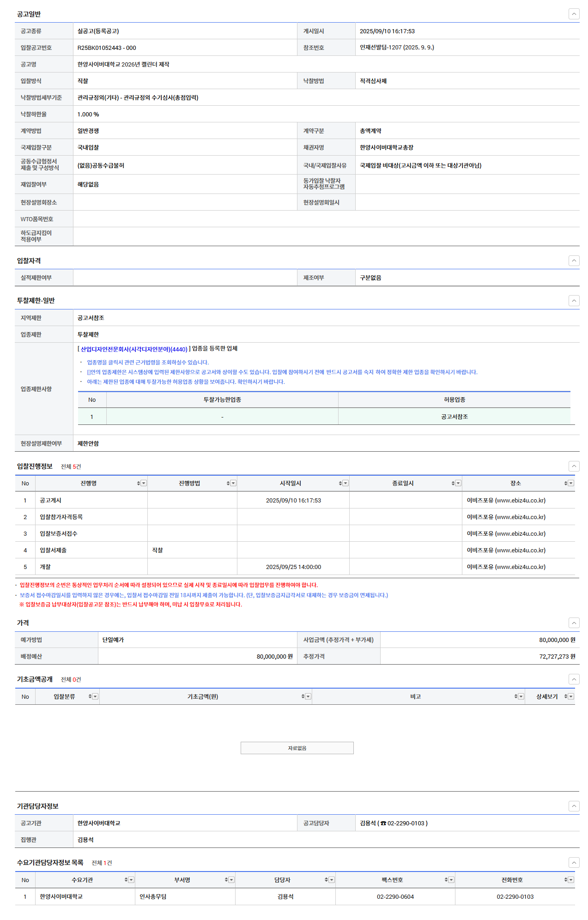
Task: Collapse the 공고일반 section
Action: [574, 14]
